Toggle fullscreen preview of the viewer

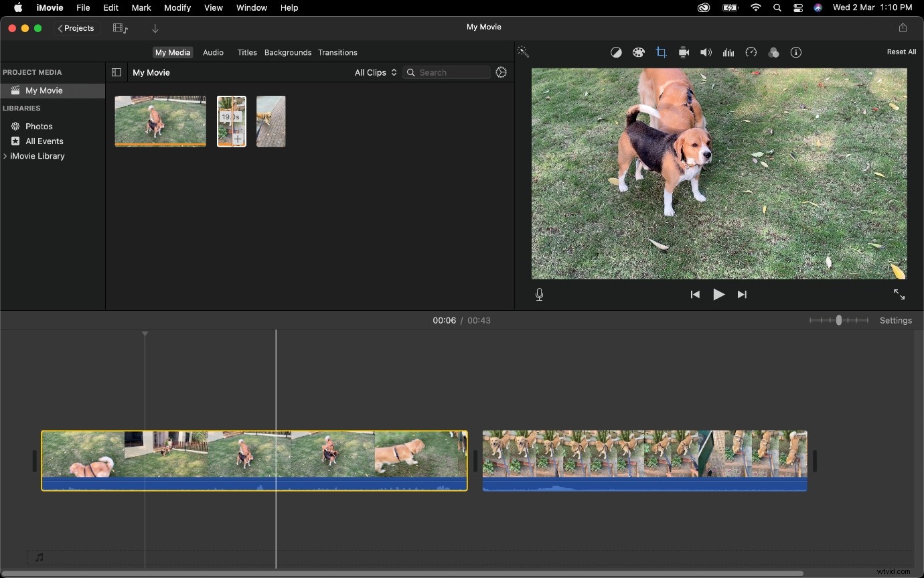(899, 294)
